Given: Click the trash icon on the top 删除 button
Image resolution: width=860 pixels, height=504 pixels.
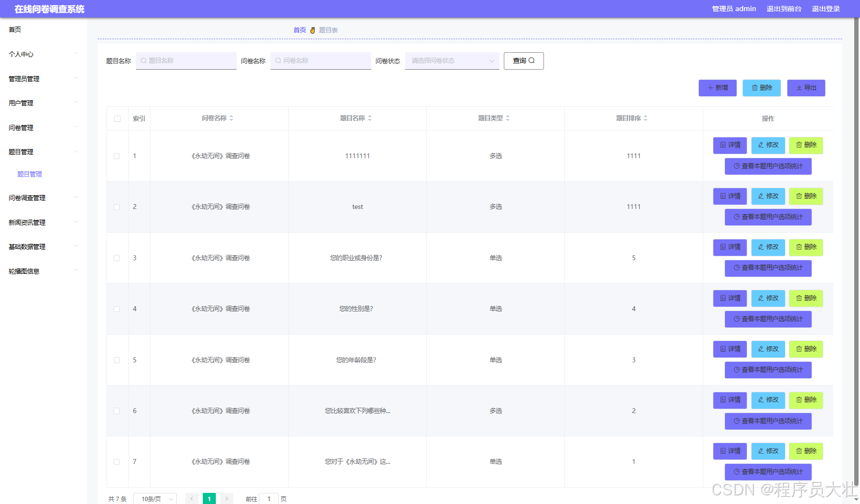Looking at the screenshot, I should 755,88.
